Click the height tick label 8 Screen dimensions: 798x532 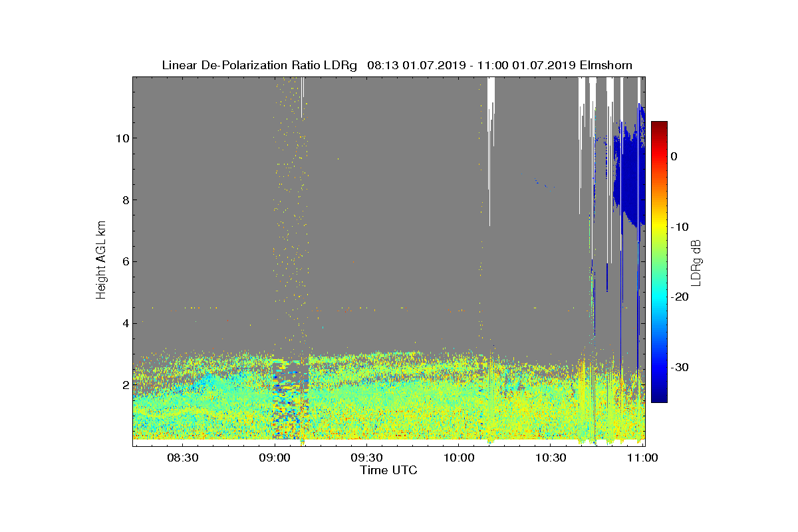[x=124, y=199]
